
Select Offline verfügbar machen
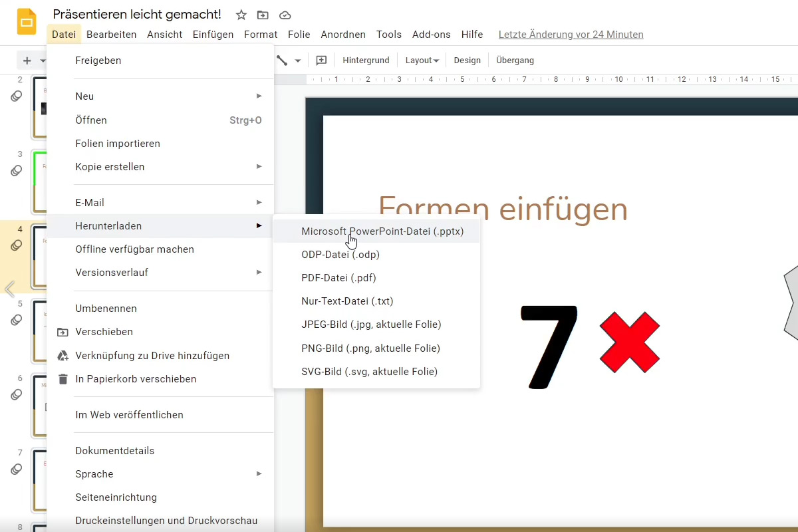(160, 249)
